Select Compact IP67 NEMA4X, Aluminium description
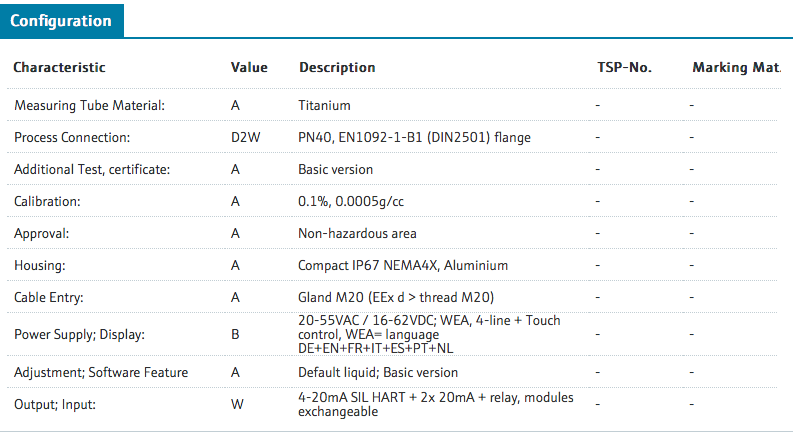Image resolution: width=793 pixels, height=432 pixels. [x=403, y=266]
